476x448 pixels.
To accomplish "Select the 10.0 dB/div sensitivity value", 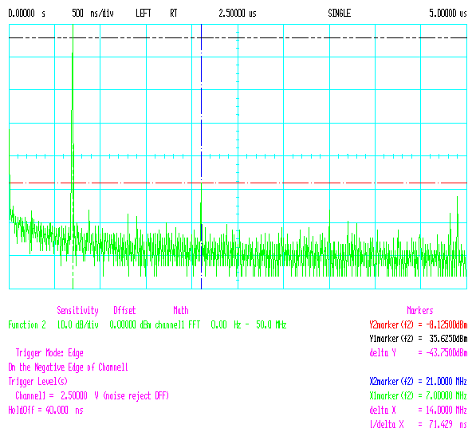I will 78,325.
